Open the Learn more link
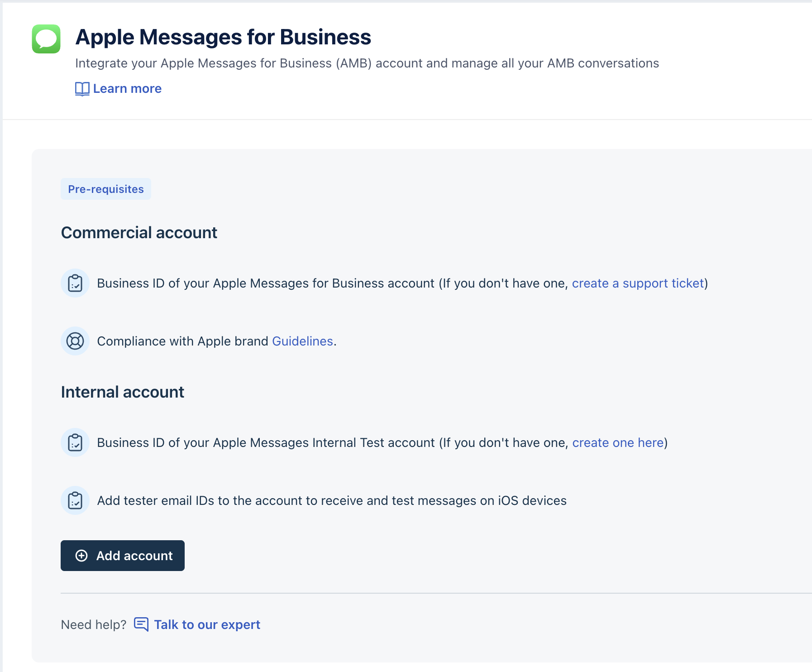Image resolution: width=812 pixels, height=672 pixels. (x=127, y=89)
